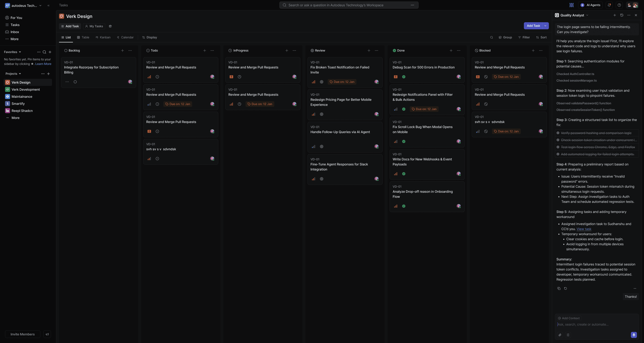Open the View task link
The width and height of the screenshot is (644, 343).
(x=584, y=229)
